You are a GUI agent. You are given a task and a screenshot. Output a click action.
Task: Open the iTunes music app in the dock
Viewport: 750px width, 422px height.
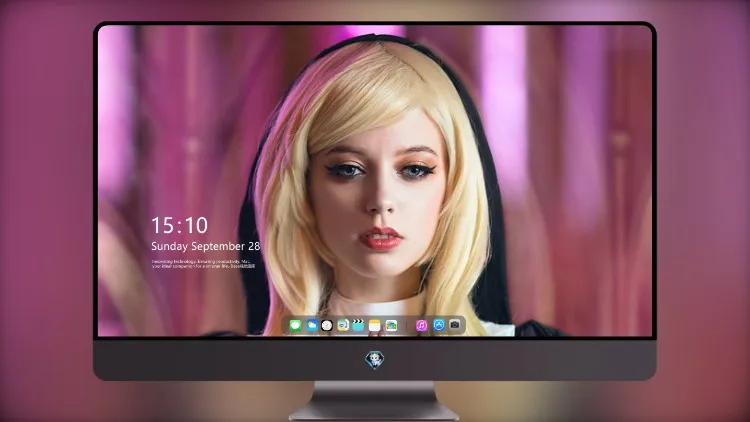tap(421, 326)
